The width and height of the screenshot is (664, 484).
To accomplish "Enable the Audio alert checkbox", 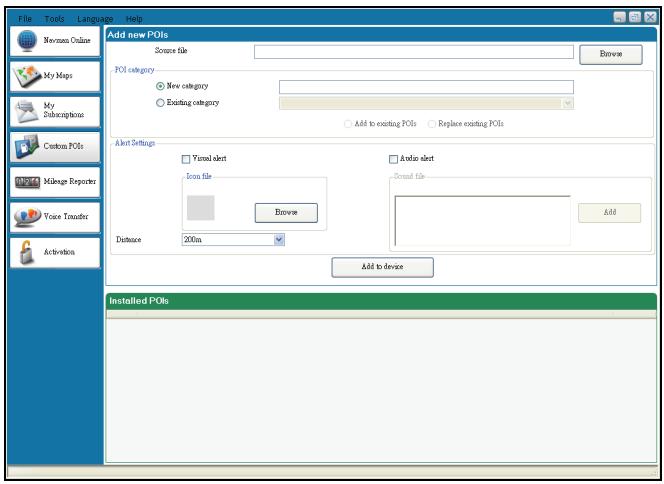I will click(393, 159).
